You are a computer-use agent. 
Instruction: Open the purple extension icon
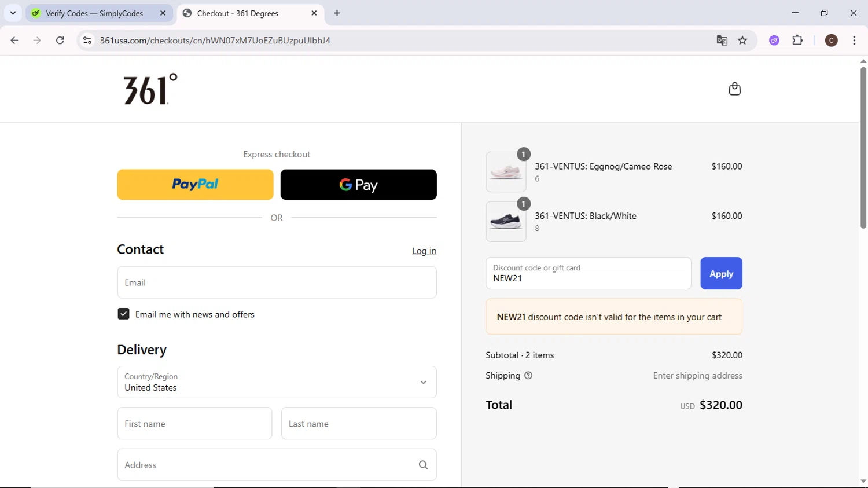tap(774, 41)
